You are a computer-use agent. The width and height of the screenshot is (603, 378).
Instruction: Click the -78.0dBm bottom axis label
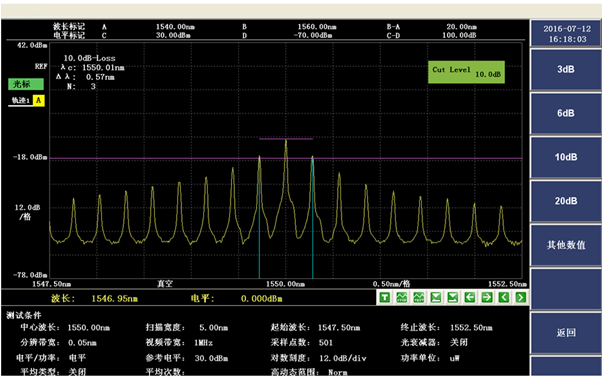click(30, 275)
